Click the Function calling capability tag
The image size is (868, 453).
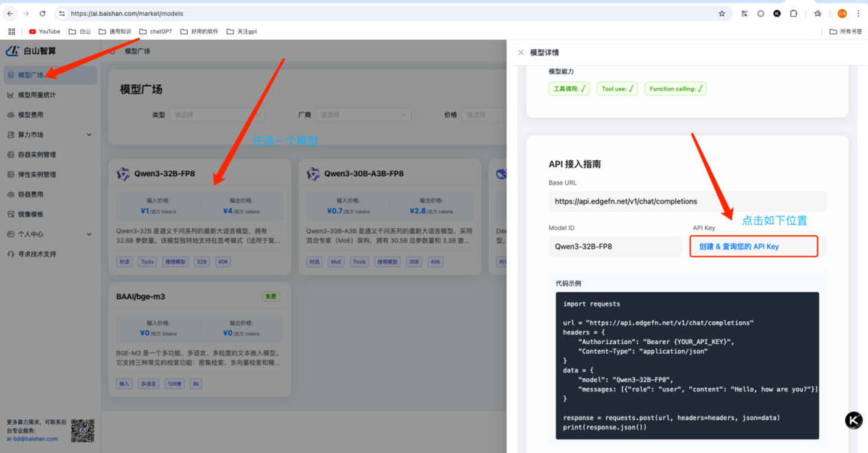pos(675,88)
